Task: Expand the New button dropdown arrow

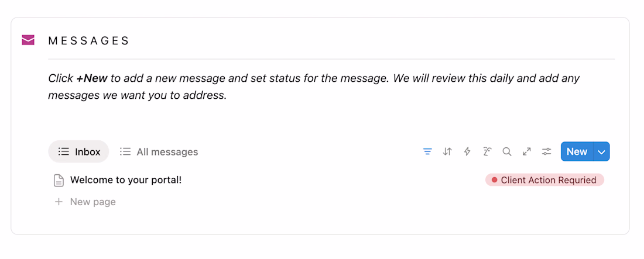Action: click(602, 152)
